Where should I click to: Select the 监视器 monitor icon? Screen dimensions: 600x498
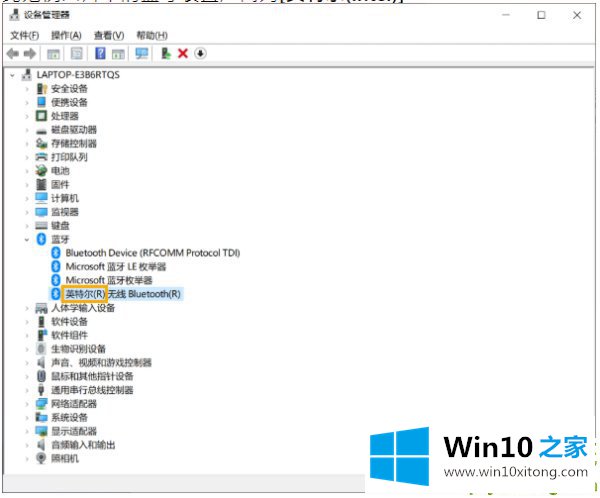click(x=41, y=212)
